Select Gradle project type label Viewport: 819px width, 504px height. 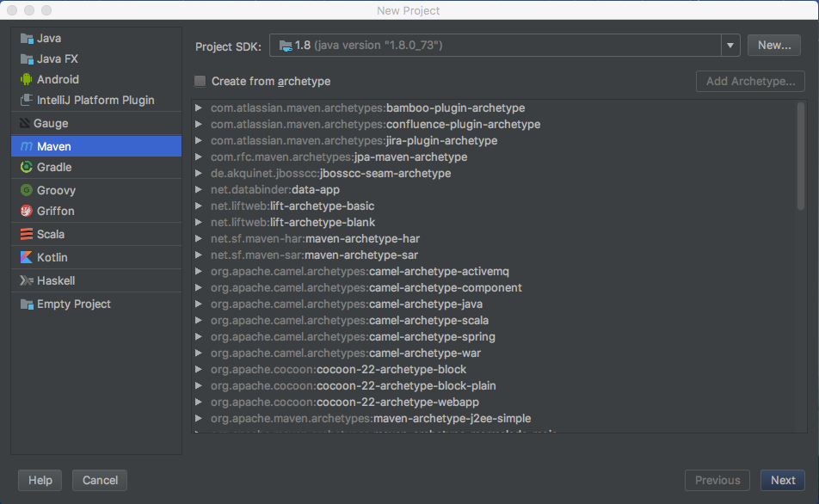pyautogui.click(x=54, y=167)
